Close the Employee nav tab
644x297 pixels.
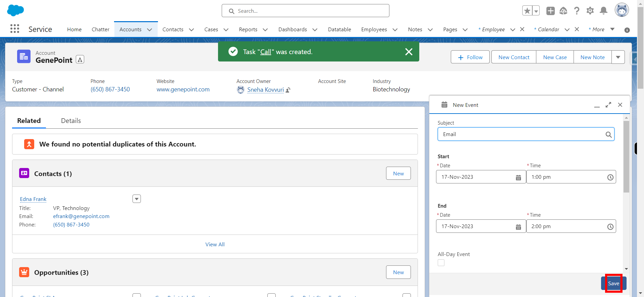522,29
